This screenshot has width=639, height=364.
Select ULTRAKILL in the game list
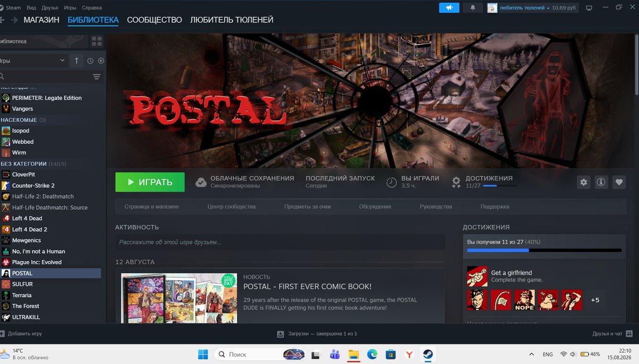point(51,317)
